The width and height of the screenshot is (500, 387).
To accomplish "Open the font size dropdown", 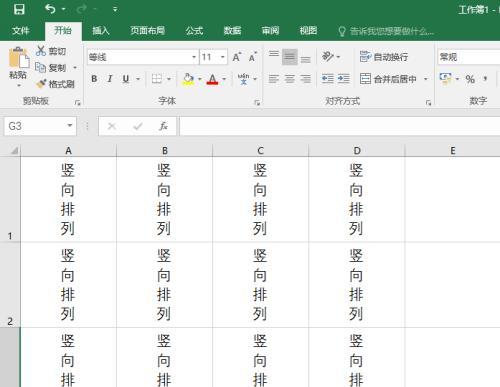I will (223, 57).
